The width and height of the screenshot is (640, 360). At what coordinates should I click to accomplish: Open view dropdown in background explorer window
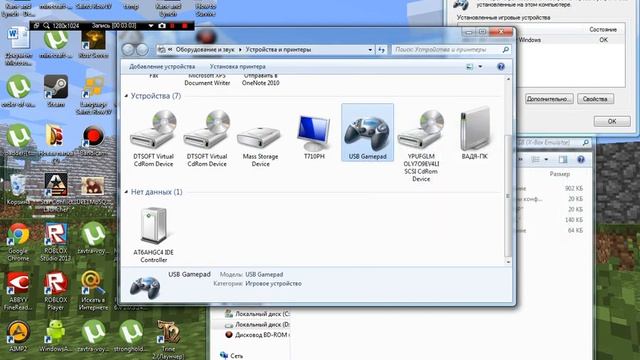[x=546, y=160]
